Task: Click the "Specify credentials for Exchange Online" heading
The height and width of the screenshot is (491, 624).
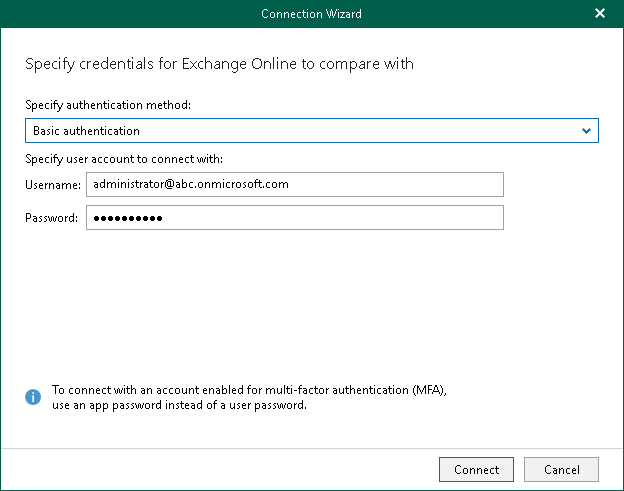Action: point(219,64)
